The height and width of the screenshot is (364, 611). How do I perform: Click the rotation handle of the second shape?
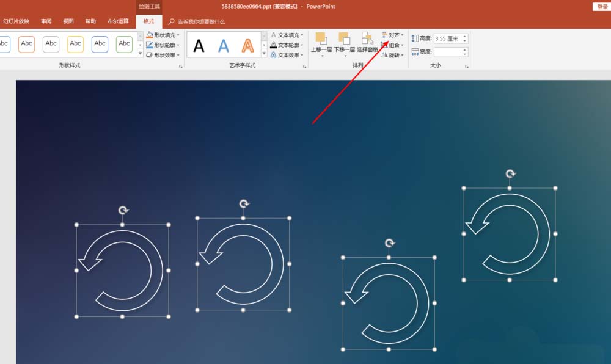(x=244, y=203)
